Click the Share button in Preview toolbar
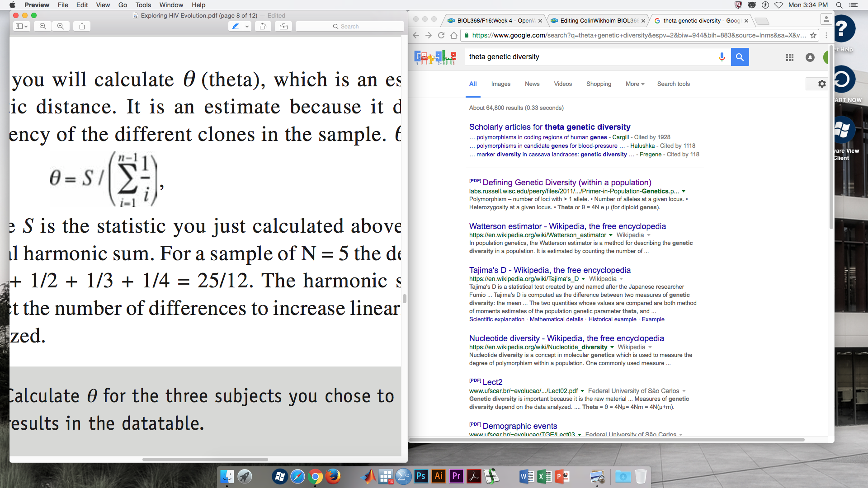The image size is (868, 488). point(82,26)
